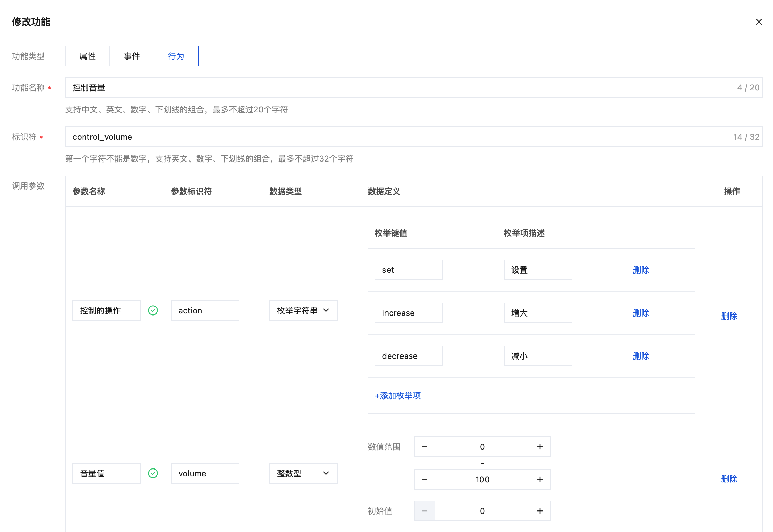Delete the volume parameter row
The height and width of the screenshot is (532, 773).
pos(729,479)
